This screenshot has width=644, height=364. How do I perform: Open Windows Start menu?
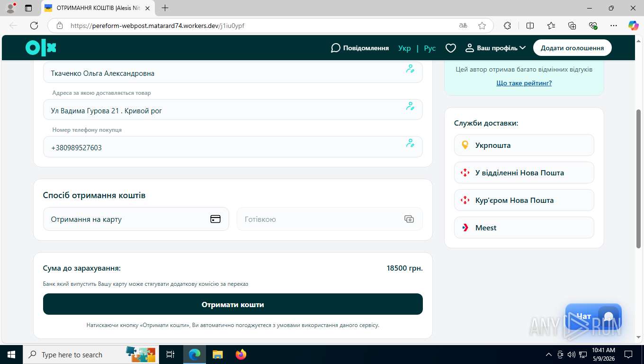point(11,355)
